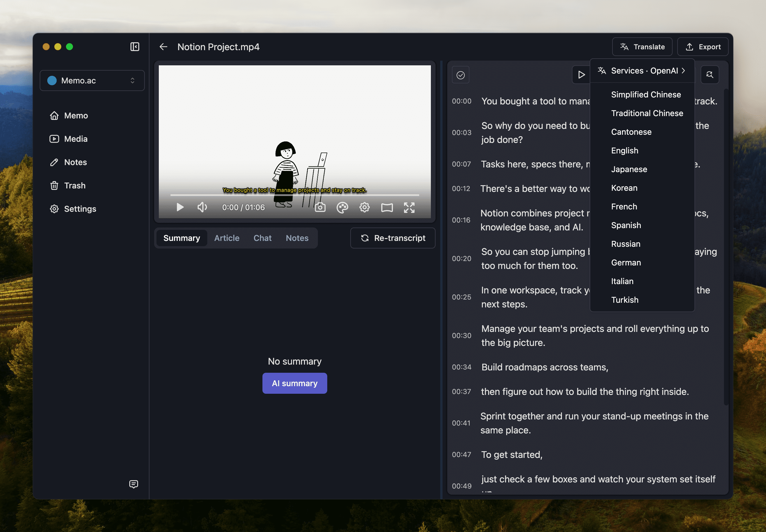Open video player settings gear

point(364,207)
